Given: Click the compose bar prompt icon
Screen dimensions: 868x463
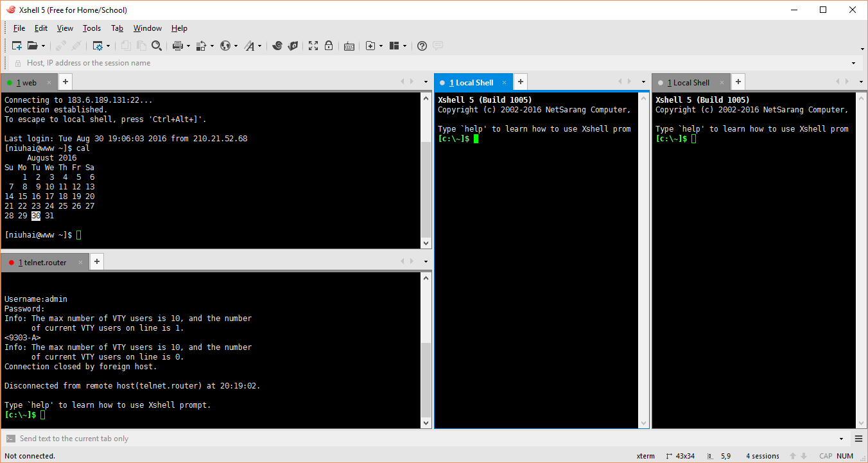Looking at the screenshot, I should click(x=10, y=439).
